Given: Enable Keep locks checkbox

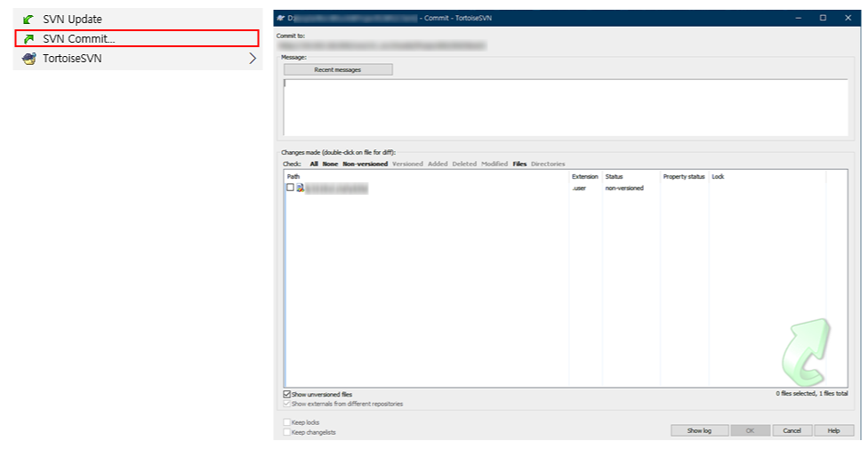Looking at the screenshot, I should pyautogui.click(x=286, y=422).
